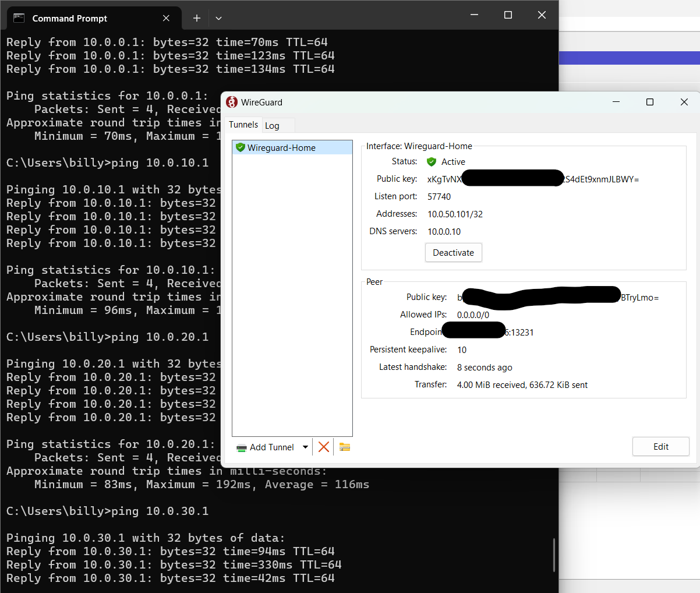Switch to the Tunnels tab

tap(243, 124)
